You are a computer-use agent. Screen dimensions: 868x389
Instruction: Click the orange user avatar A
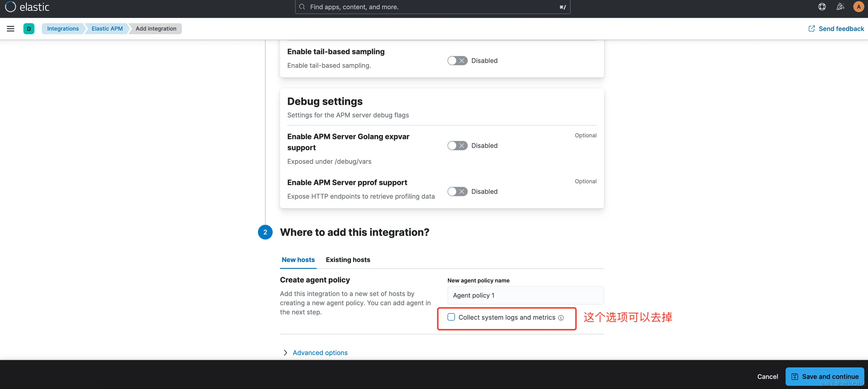point(858,7)
